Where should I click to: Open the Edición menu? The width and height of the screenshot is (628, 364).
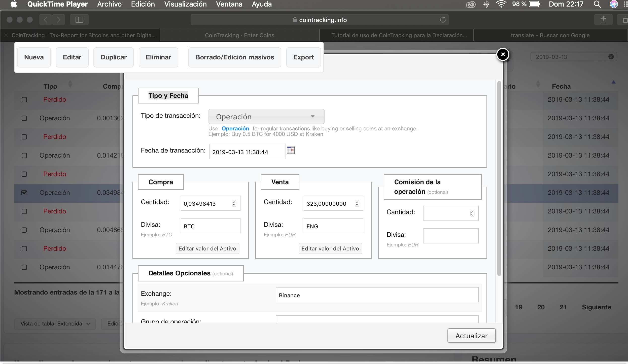tap(143, 4)
